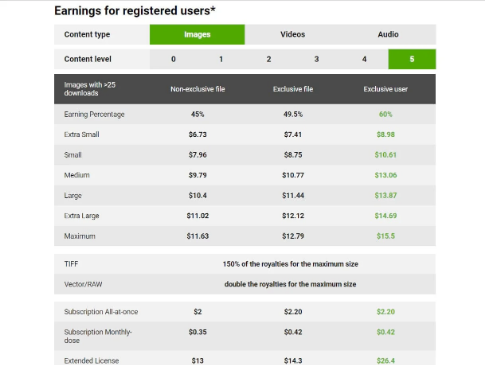Image resolution: width=485 pixels, height=365 pixels.
Task: Click the $14.3 Extended License value
Action: [293, 361]
